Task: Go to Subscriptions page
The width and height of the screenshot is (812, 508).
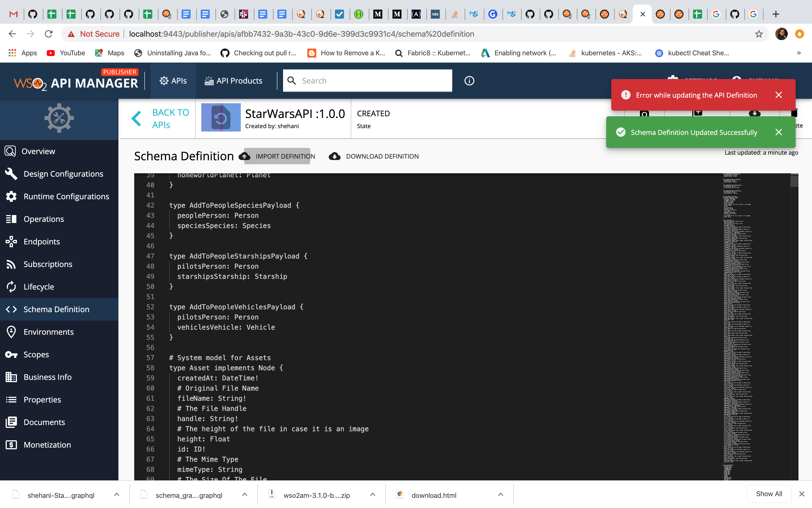Action: (59, 264)
